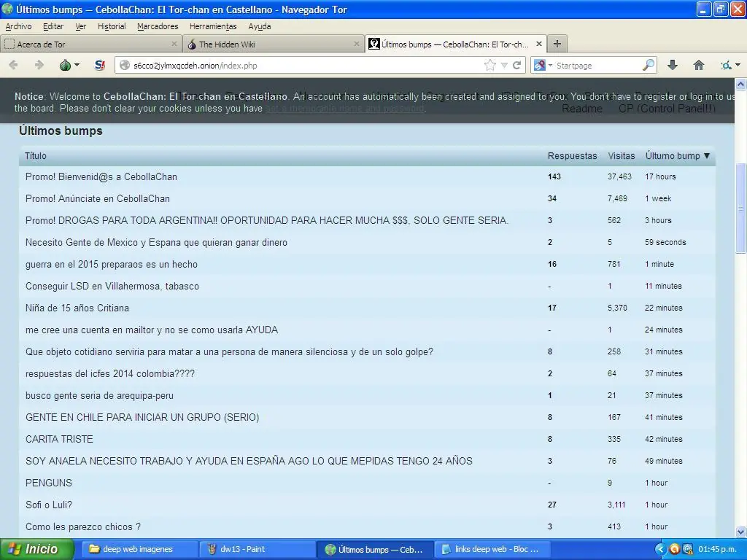Expand hidden system tray icons arrow
The image size is (747, 560).
(659, 550)
